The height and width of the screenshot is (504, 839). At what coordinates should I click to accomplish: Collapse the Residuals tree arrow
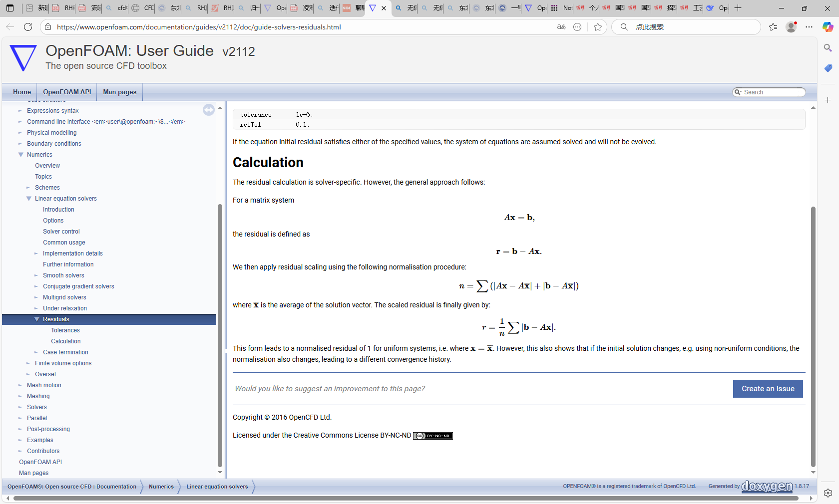(37, 319)
